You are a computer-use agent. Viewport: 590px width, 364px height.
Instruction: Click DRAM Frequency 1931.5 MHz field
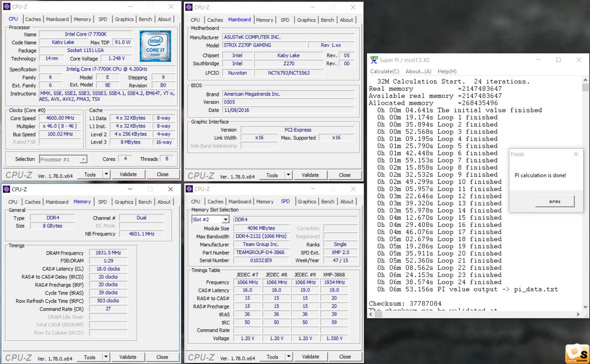[x=108, y=253]
